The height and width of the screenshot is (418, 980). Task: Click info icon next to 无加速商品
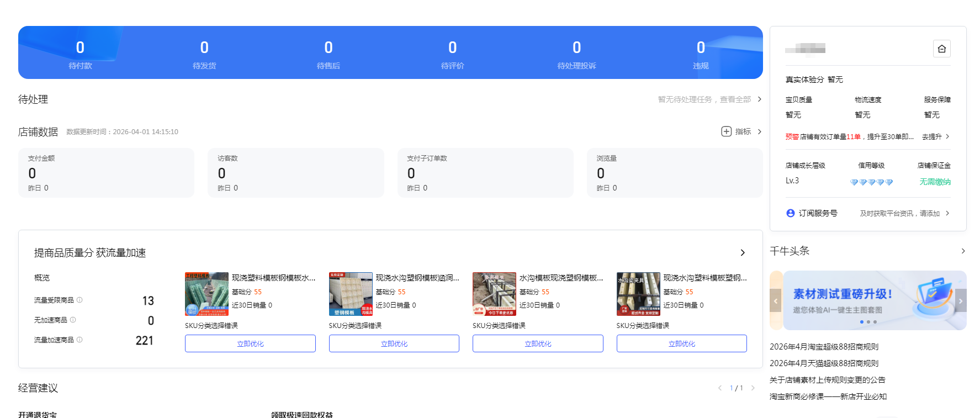73,320
